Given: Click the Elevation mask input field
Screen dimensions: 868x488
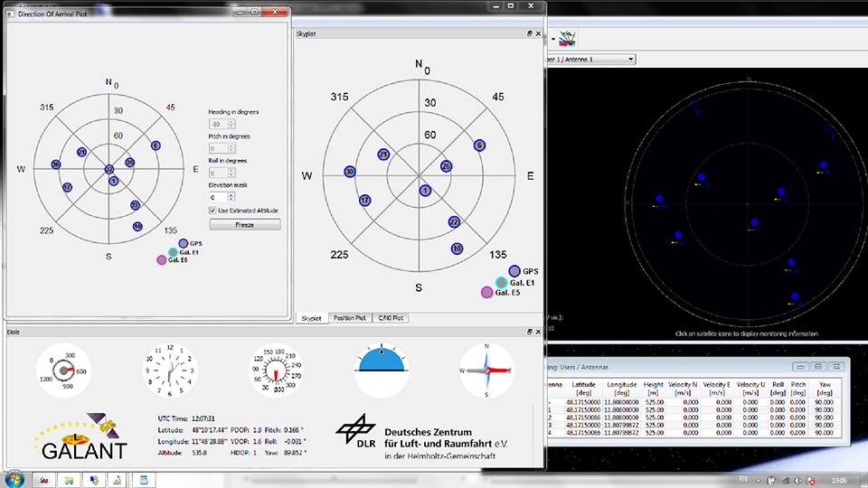Looking at the screenshot, I should pos(219,196).
